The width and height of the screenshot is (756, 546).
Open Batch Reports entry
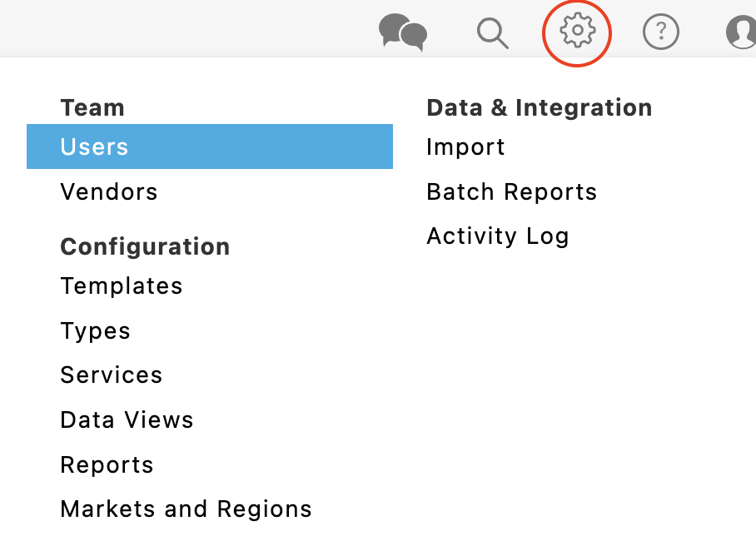[x=512, y=191]
